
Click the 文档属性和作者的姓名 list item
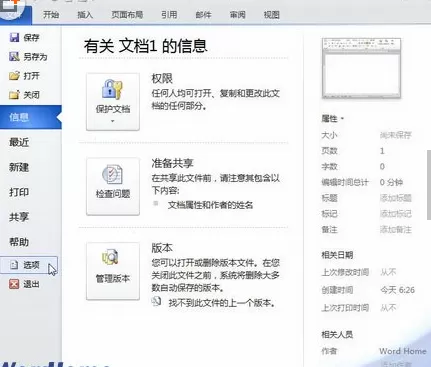[x=210, y=205]
